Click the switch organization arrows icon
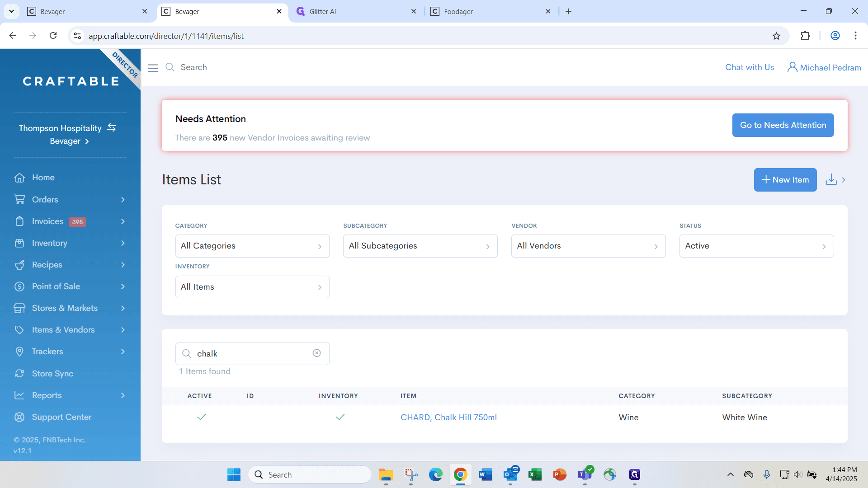This screenshot has width=868, height=488. pyautogui.click(x=112, y=128)
